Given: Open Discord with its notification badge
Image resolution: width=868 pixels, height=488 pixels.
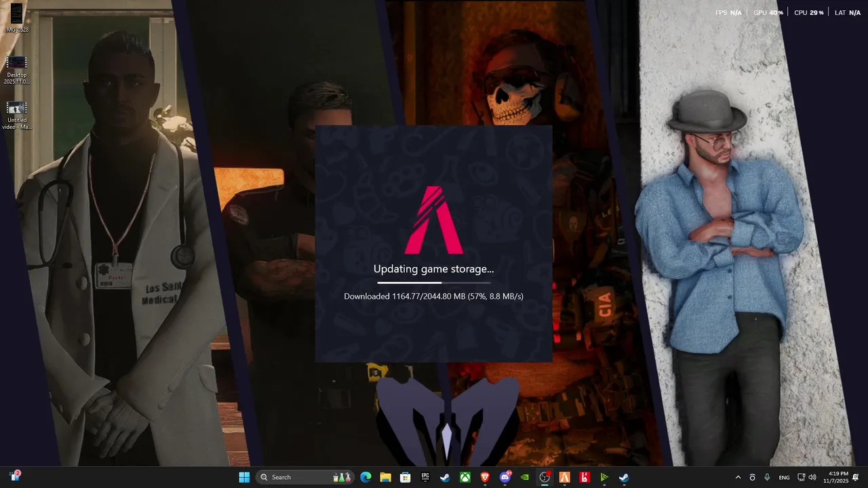Looking at the screenshot, I should pyautogui.click(x=505, y=477).
